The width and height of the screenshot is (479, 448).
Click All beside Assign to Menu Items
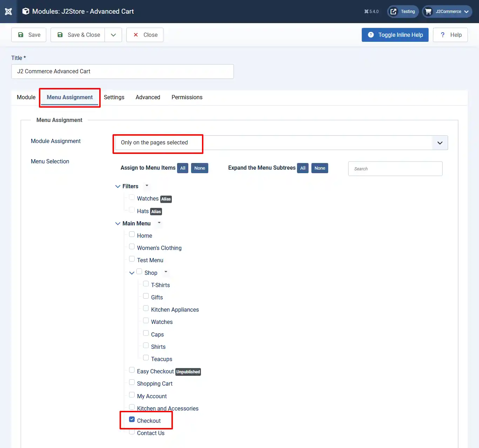183,168
